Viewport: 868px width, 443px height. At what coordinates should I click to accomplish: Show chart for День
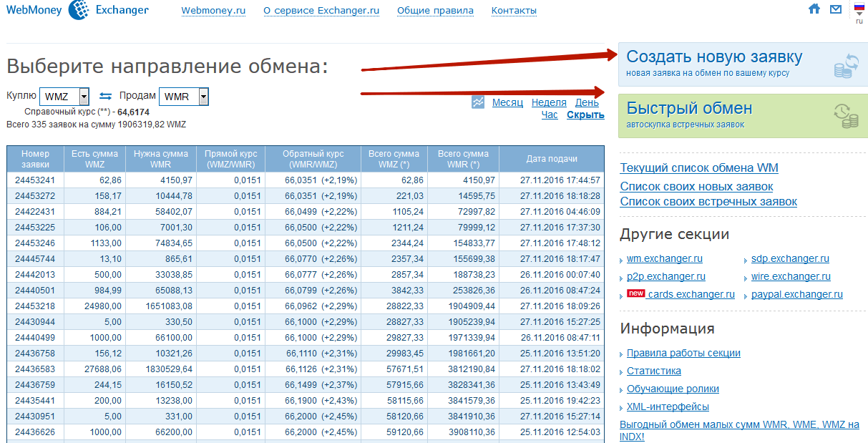(x=587, y=103)
